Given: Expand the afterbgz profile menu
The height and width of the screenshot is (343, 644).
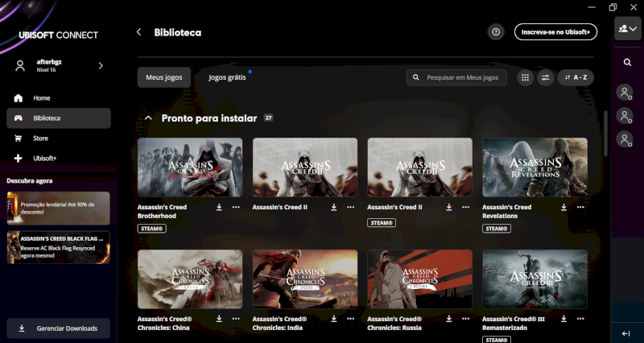Looking at the screenshot, I should click(101, 66).
